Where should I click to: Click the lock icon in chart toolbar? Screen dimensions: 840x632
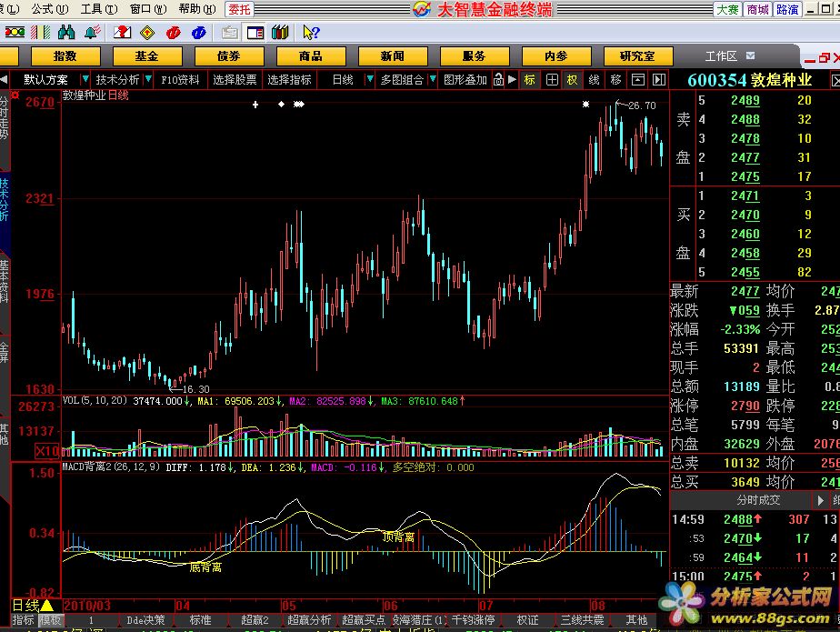pos(498,79)
